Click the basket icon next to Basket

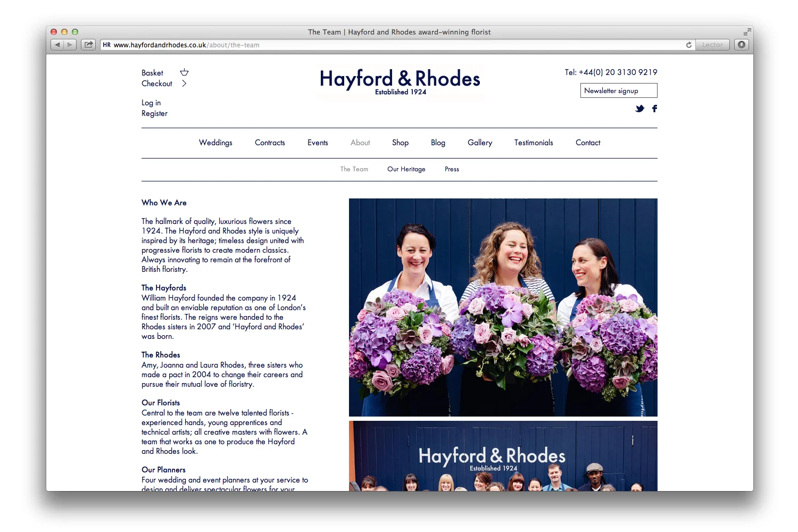(x=184, y=72)
